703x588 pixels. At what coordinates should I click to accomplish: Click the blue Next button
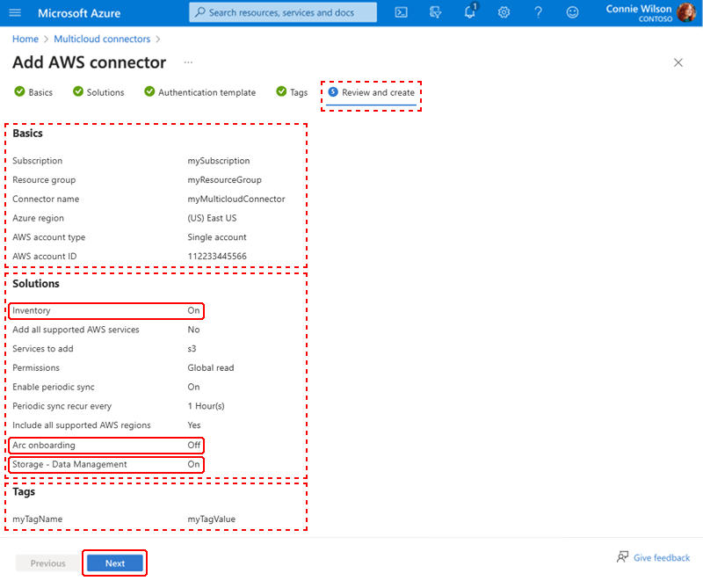coord(115,563)
